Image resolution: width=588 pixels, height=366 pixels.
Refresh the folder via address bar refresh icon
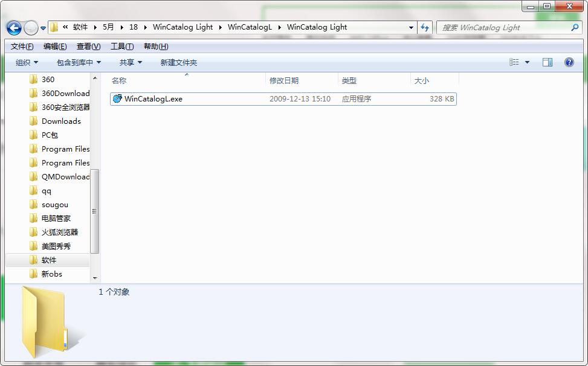[x=424, y=27]
